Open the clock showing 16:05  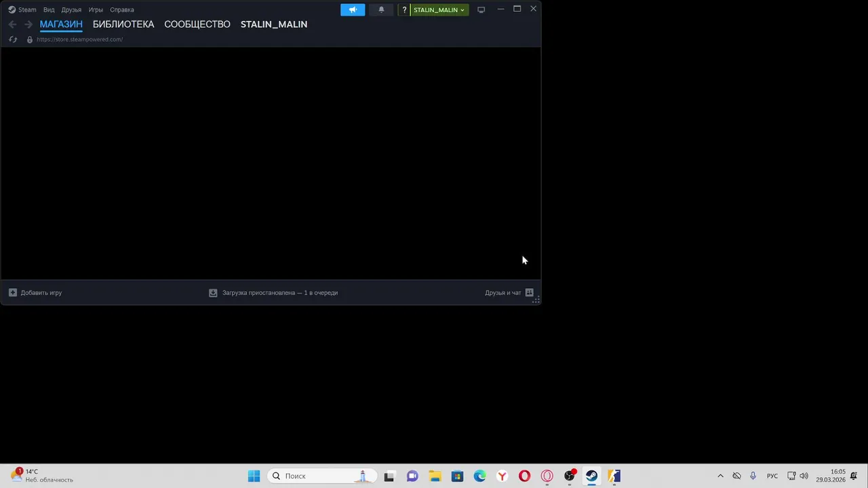(x=831, y=476)
